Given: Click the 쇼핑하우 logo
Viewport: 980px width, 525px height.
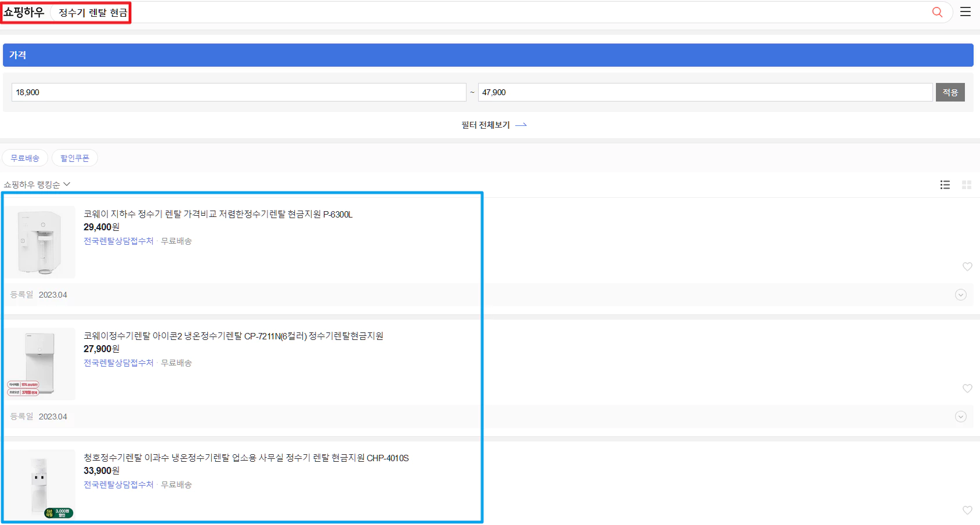Looking at the screenshot, I should click(24, 12).
